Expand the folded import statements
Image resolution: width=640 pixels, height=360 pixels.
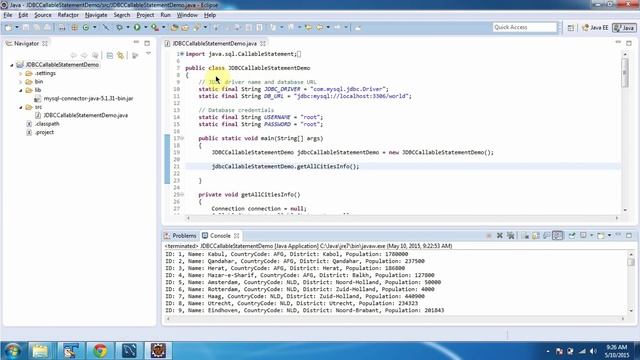point(182,54)
